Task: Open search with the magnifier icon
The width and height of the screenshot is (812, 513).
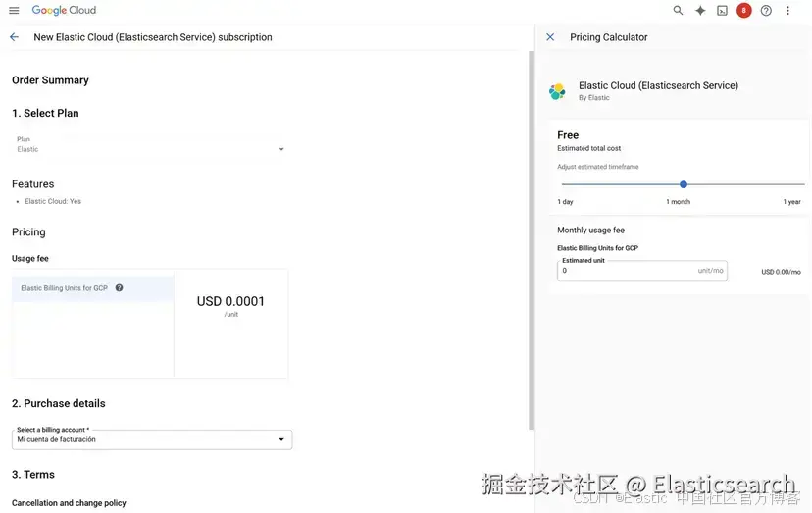Action: click(678, 11)
